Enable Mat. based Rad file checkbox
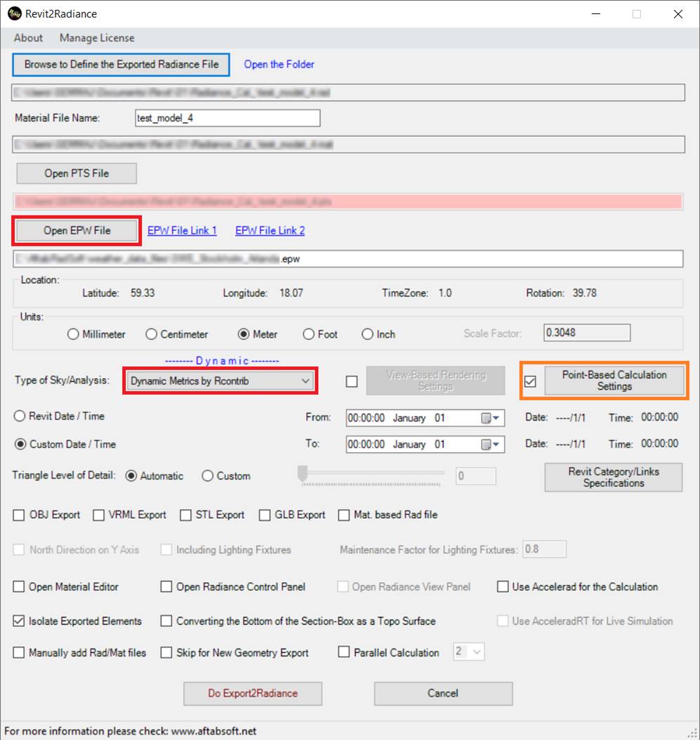The height and width of the screenshot is (740, 700). pos(343,515)
